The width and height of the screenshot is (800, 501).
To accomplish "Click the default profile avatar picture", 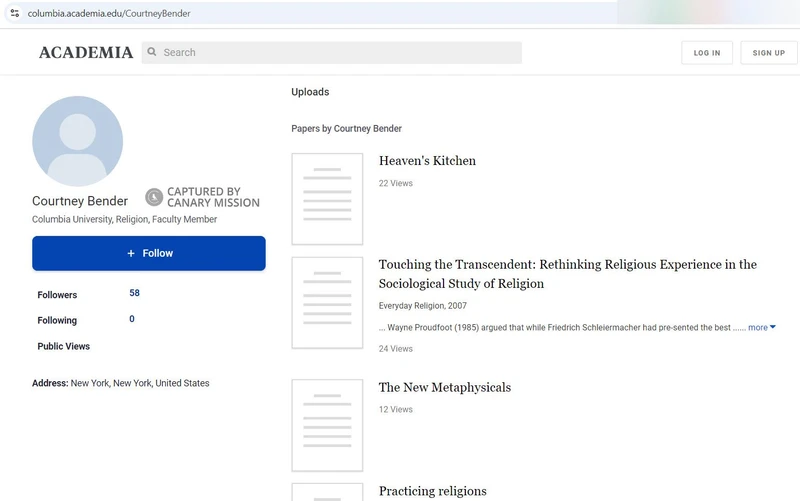I will coord(78,141).
